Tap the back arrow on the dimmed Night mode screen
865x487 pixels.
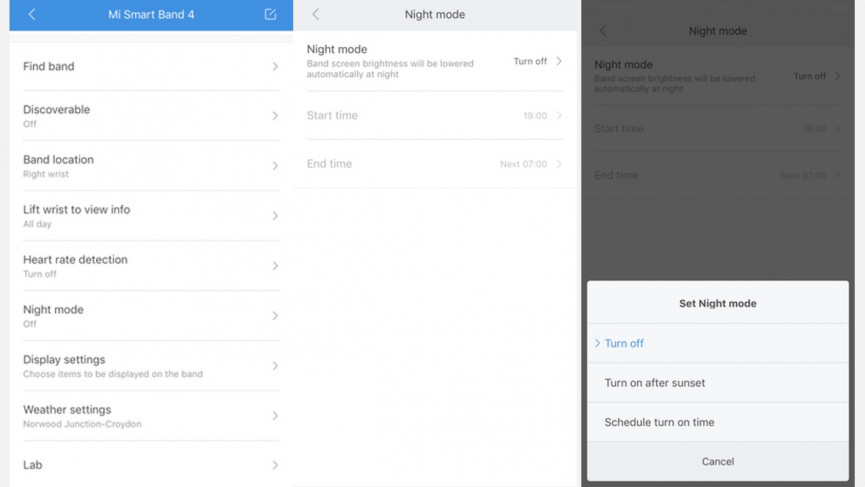coord(603,31)
